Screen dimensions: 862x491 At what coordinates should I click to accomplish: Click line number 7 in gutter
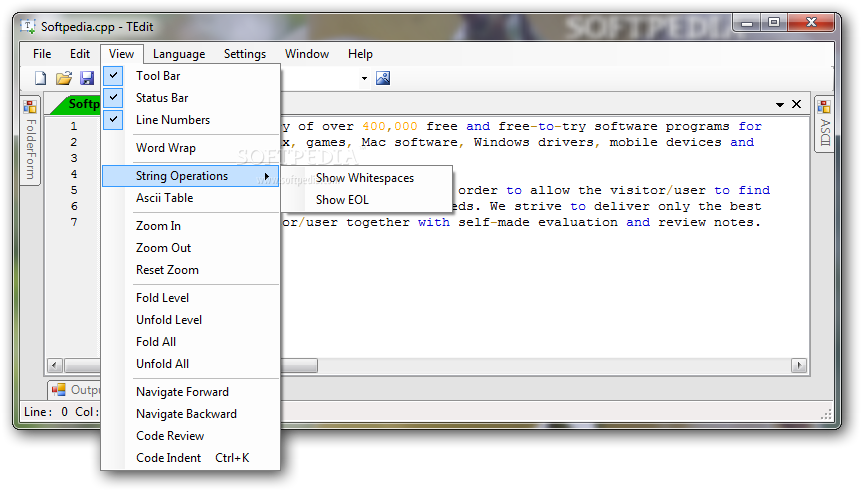coord(74,222)
